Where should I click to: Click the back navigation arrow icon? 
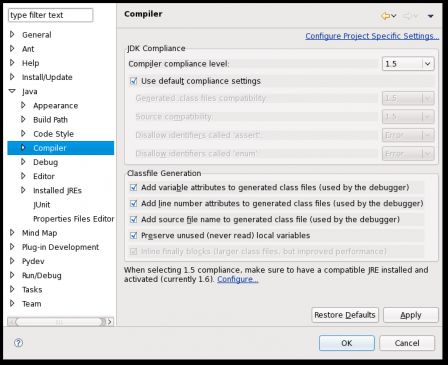(x=385, y=16)
